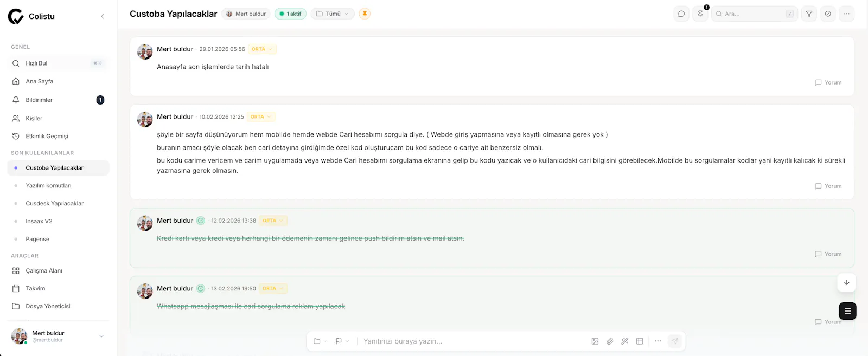Open the composer three-dots more options
868x356 pixels.
658,341
